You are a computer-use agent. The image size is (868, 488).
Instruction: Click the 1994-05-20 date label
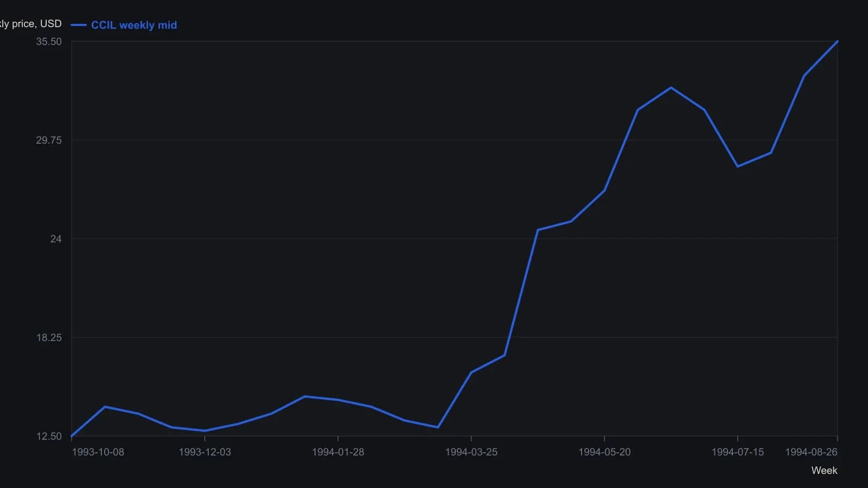[x=604, y=452]
